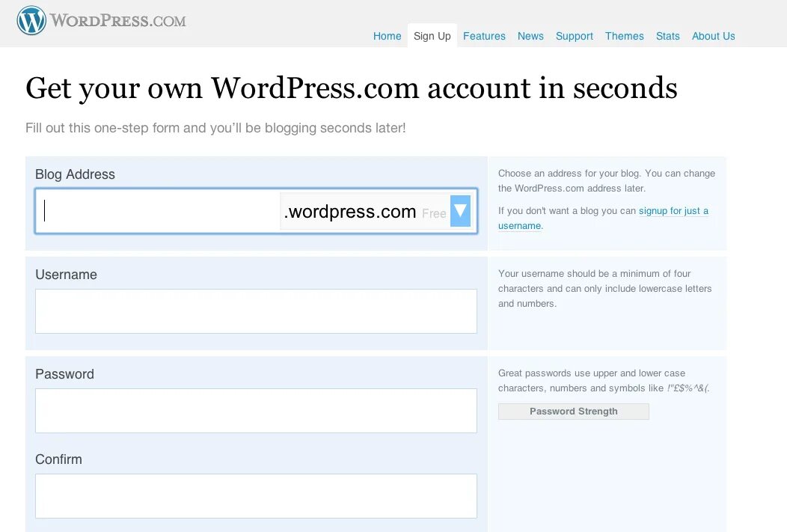Click the 'Username' field label
The width and height of the screenshot is (787, 532).
tap(66, 275)
